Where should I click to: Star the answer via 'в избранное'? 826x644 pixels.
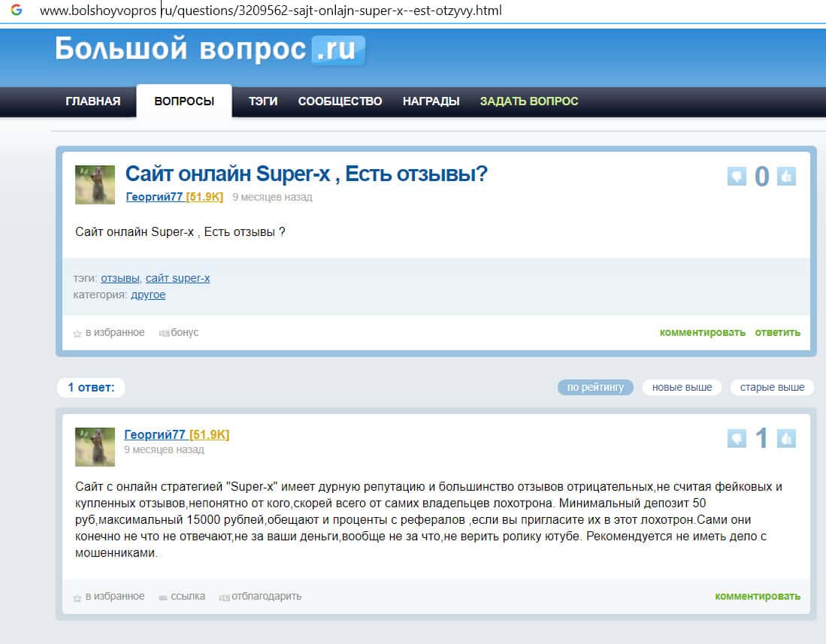(109, 596)
